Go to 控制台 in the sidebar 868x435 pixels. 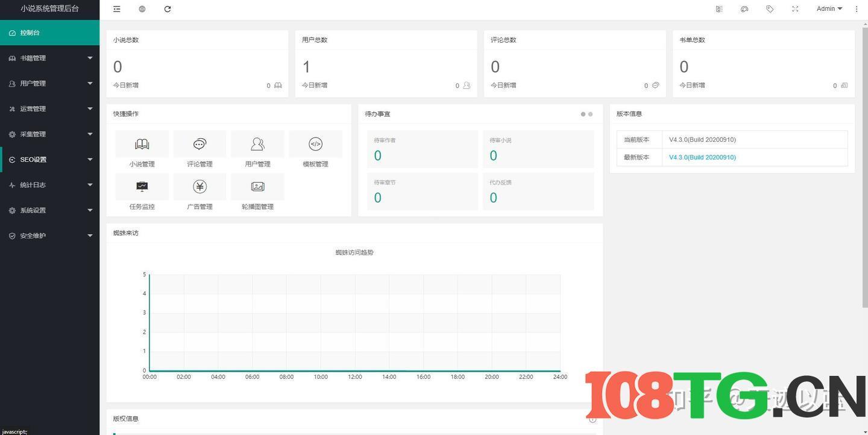pyautogui.click(x=49, y=33)
